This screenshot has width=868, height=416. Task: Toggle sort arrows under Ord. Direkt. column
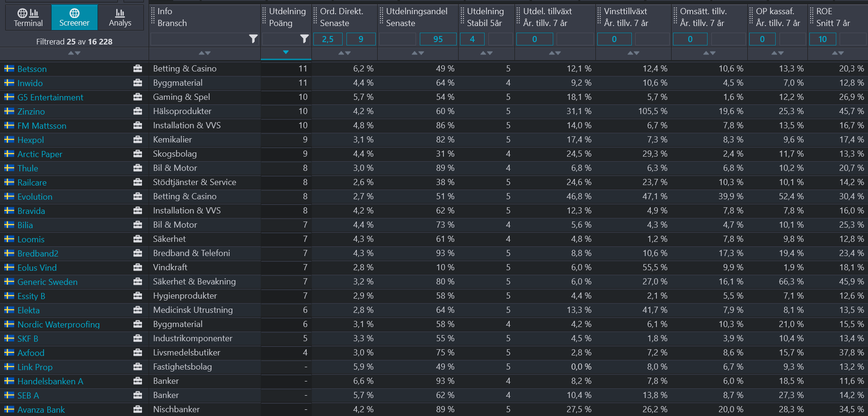click(x=344, y=53)
